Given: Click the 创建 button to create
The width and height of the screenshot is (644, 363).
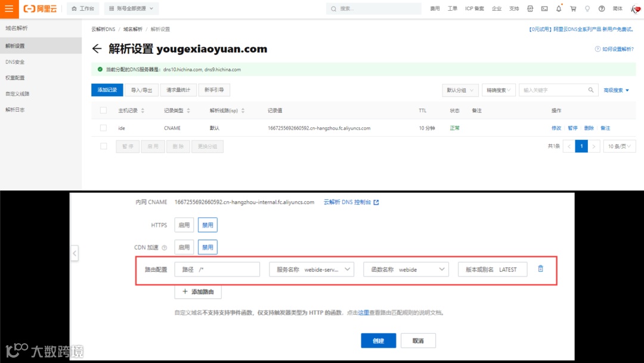Looking at the screenshot, I should (x=378, y=340).
